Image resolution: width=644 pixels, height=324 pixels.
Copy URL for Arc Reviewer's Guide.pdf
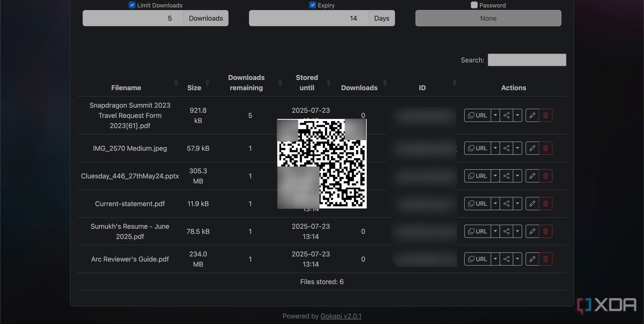[477, 259]
